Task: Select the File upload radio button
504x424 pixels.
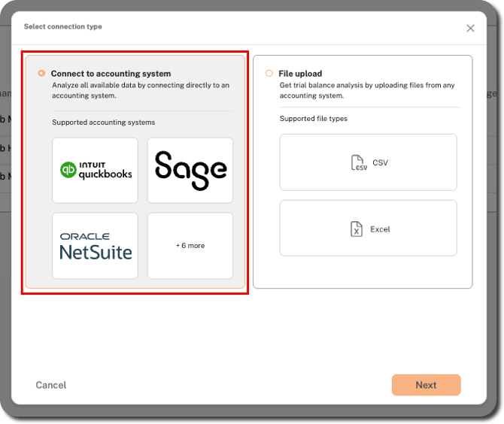Action: tap(269, 73)
